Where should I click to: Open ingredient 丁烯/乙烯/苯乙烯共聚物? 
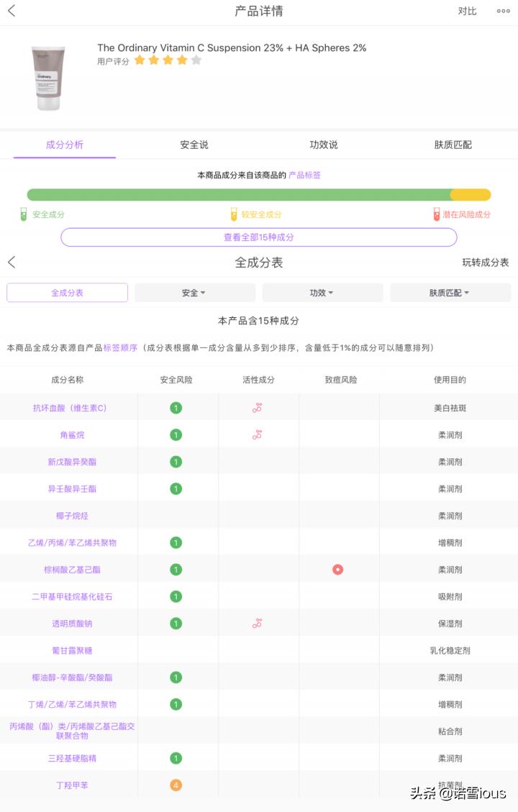pyautogui.click(x=72, y=704)
